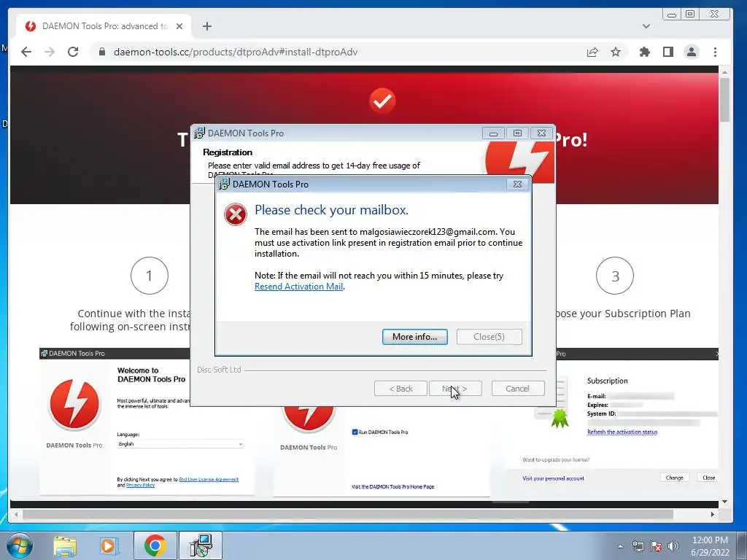The image size is (747, 560).
Task: Click the taskbar clock 12:00 PM
Action: [710, 540]
